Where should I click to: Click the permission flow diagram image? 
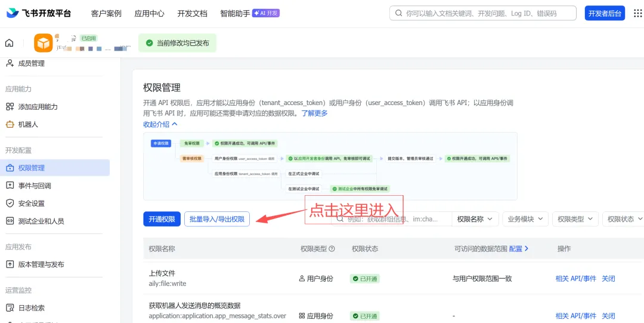[330, 166]
